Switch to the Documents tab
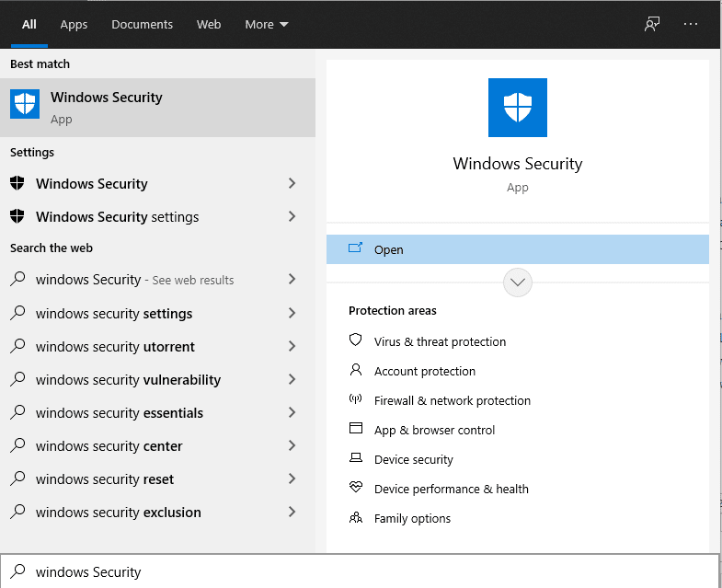 click(x=142, y=24)
